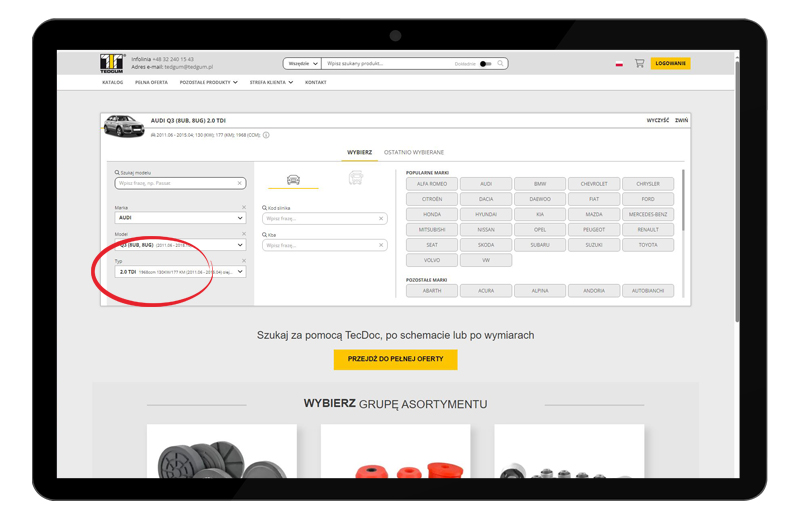Clear the Kba field with X
The height and width of the screenshot is (513, 800).
pos(381,245)
